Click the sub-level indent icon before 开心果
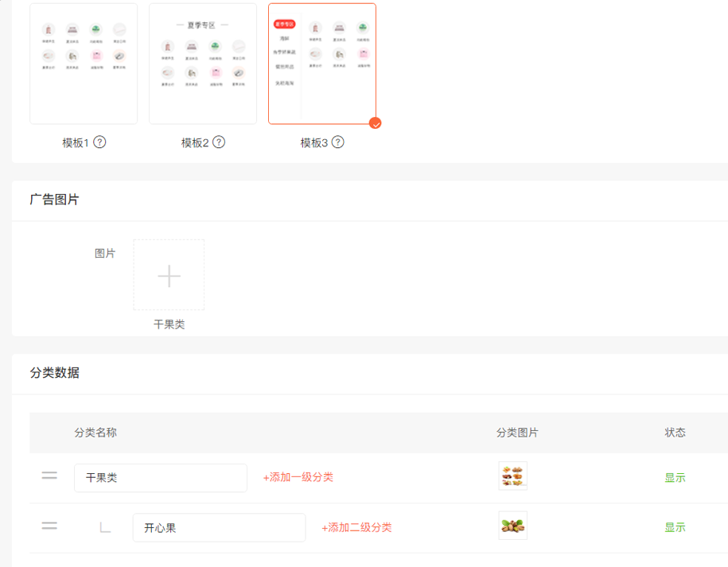This screenshot has height=567, width=728. pos(105,527)
